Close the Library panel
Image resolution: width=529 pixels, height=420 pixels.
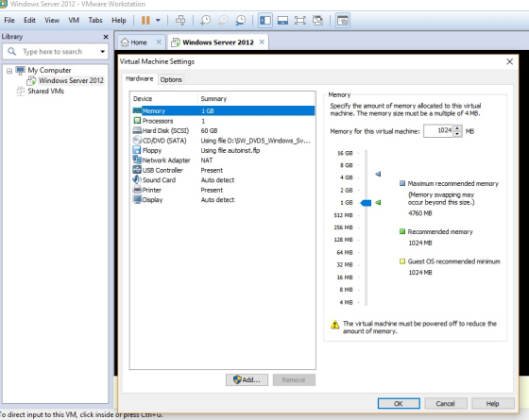(106, 37)
